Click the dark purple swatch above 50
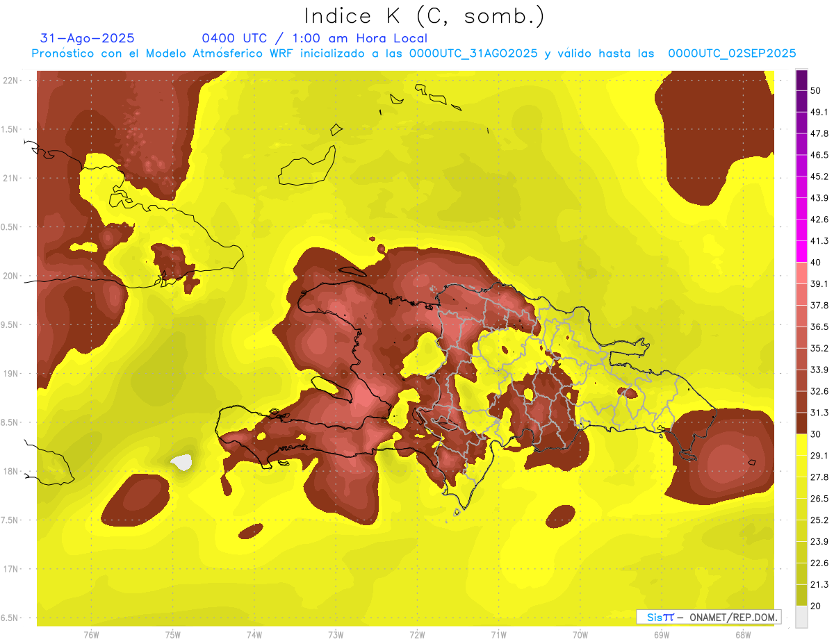This screenshot has height=644, width=834. (x=801, y=79)
